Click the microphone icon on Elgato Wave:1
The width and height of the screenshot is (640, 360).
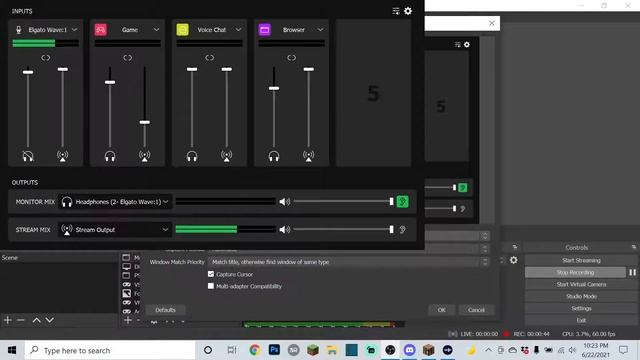pyautogui.click(x=18, y=30)
